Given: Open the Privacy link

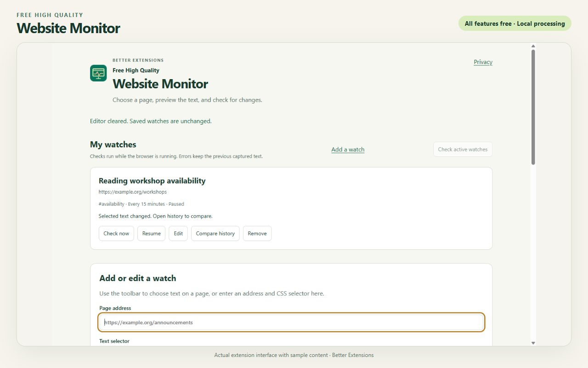Looking at the screenshot, I should [483, 62].
